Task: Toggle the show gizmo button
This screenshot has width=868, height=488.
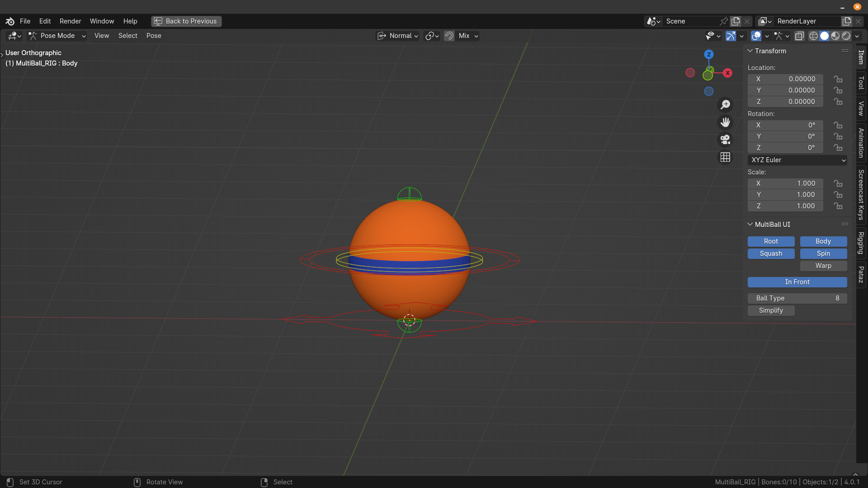Action: pyautogui.click(x=731, y=36)
